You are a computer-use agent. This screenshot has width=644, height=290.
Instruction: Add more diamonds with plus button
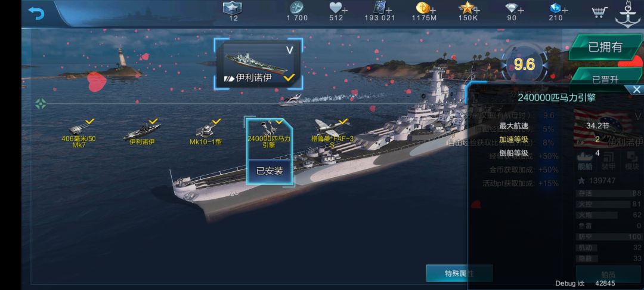pos(521,10)
